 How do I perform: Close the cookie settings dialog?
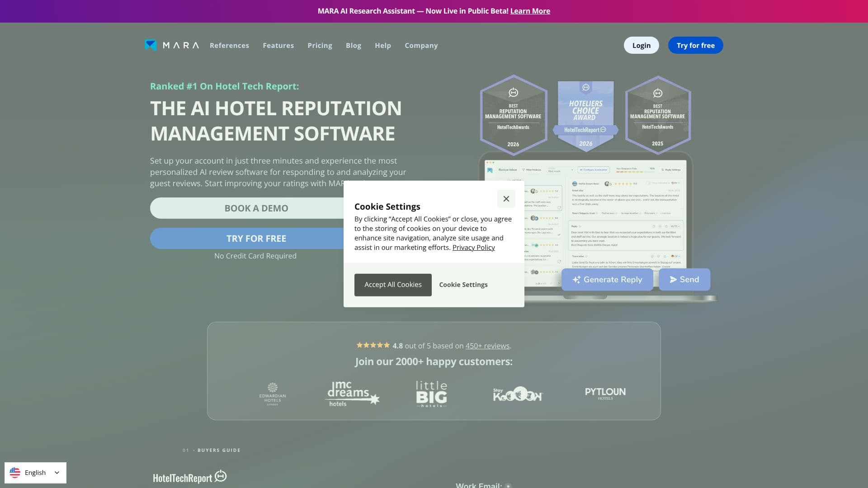[x=506, y=199]
